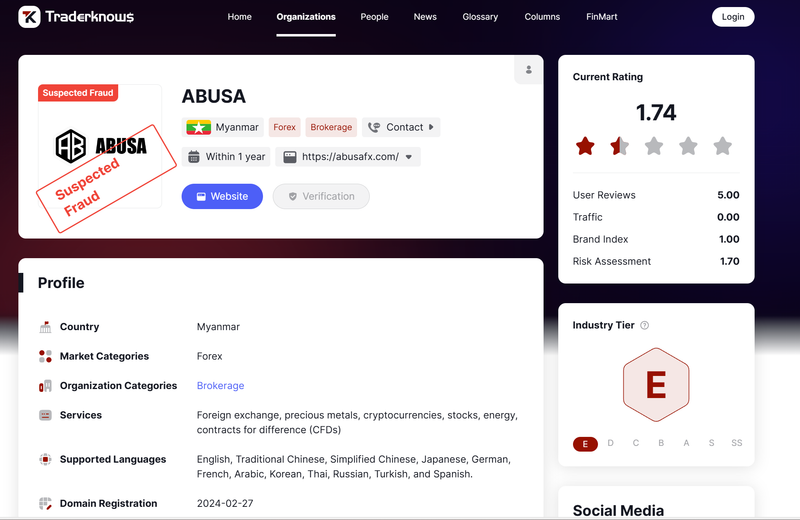The height and width of the screenshot is (520, 800).
Task: Navigate to Columns
Action: (542, 17)
